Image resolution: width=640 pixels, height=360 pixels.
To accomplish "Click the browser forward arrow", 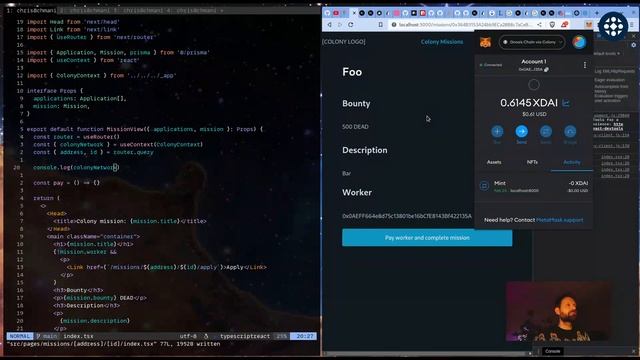I will click(x=340, y=24).
